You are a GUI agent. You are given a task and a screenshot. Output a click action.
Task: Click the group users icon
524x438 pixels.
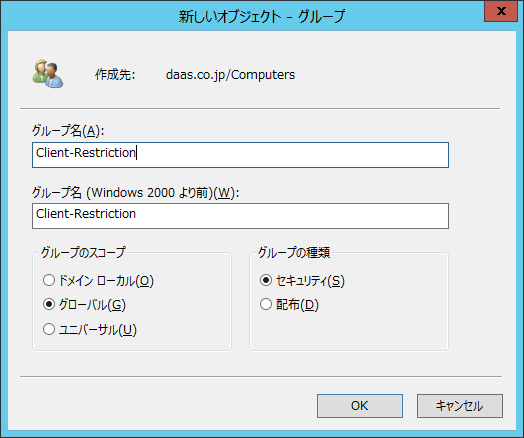[x=48, y=74]
